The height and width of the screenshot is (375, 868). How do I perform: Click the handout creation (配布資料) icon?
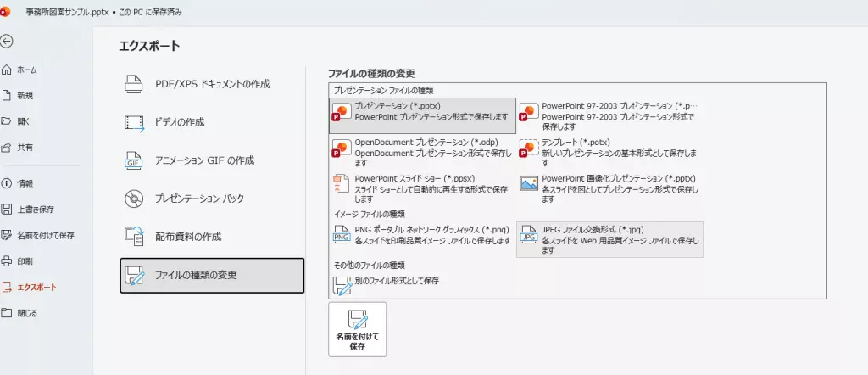pos(134,237)
